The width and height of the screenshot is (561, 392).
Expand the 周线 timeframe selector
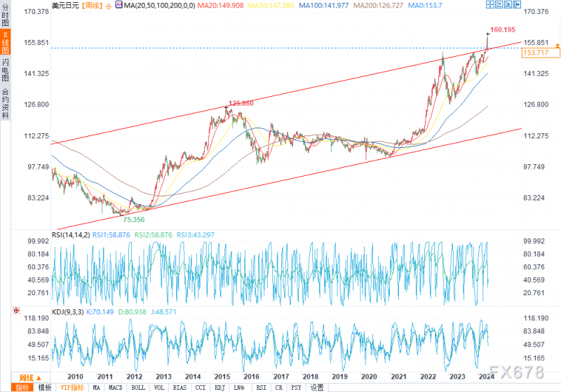30,378
